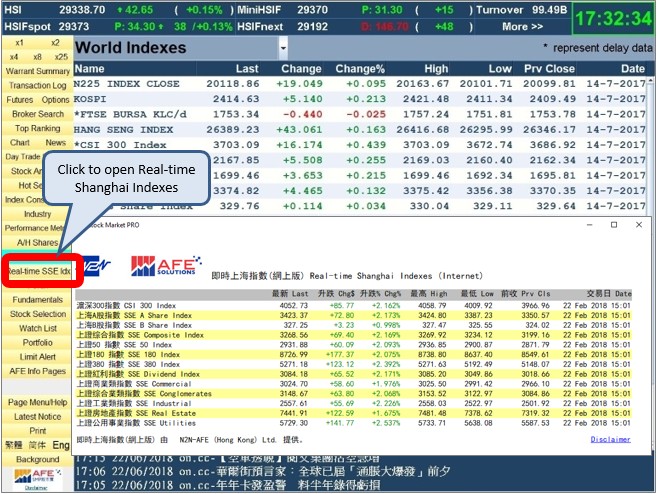Click More >> in top bar
658x494 pixels.
[x=522, y=26]
